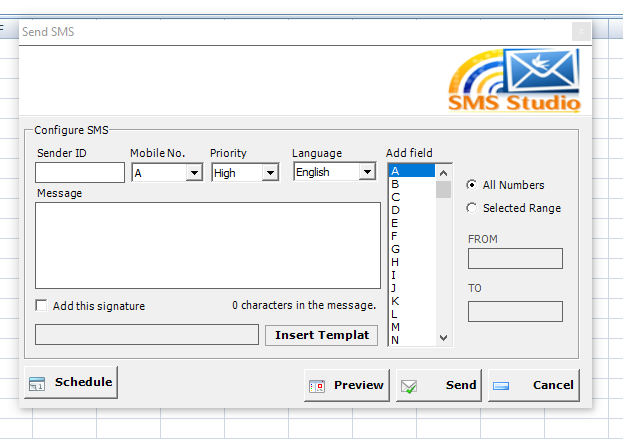Click the A value in Mobile No. box
The height and width of the screenshot is (439, 623).
click(x=138, y=173)
